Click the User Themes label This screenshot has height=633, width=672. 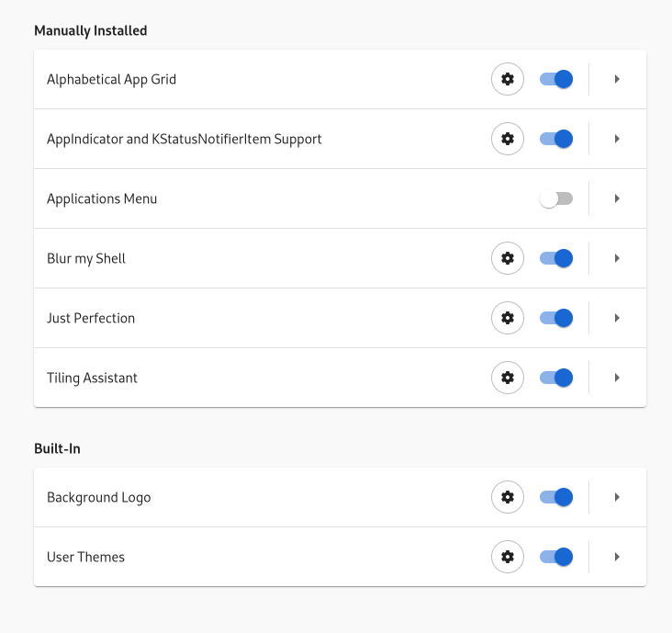85,557
